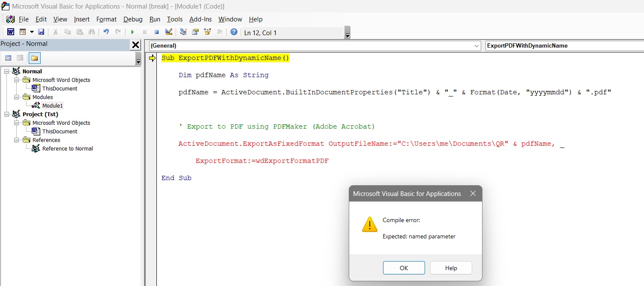Viewport: 644px width, 286px height.
Task: Reset the macro using the stop icon
Action: pyautogui.click(x=156, y=32)
